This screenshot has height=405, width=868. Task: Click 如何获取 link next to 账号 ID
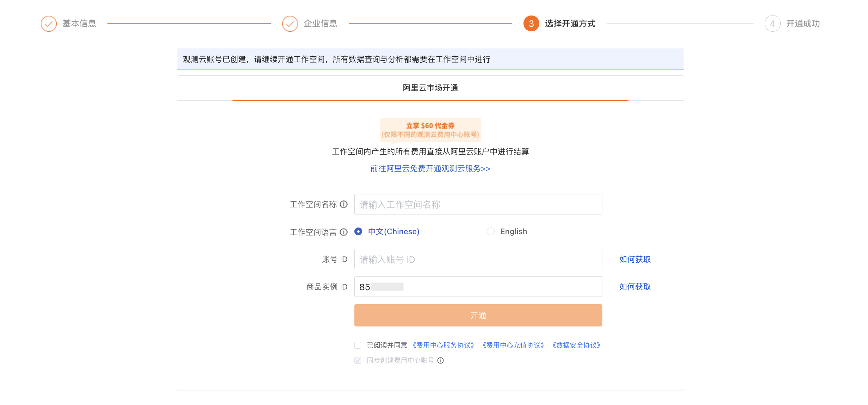(635, 259)
